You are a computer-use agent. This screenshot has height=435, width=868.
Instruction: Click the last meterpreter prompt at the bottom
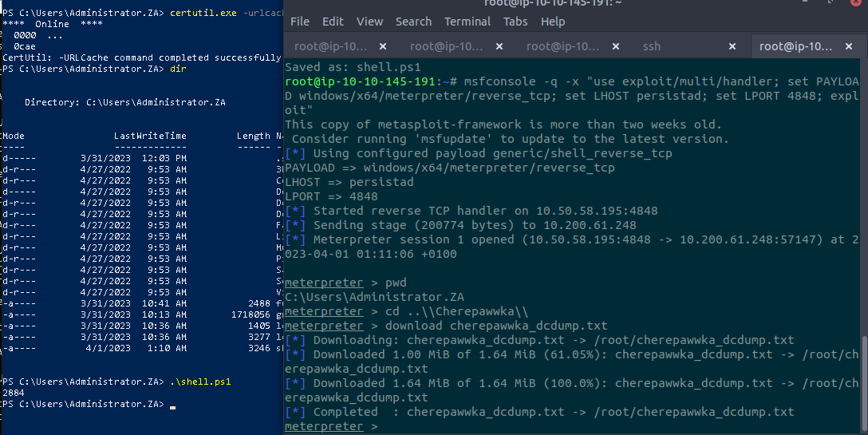[331, 426]
